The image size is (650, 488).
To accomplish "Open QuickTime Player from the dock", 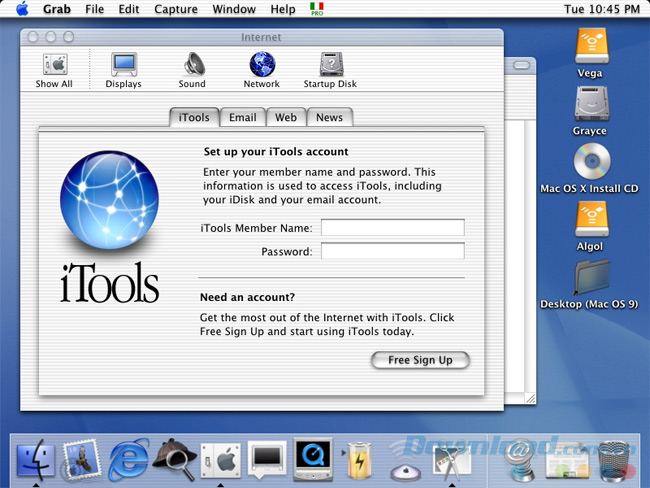I will click(x=312, y=459).
